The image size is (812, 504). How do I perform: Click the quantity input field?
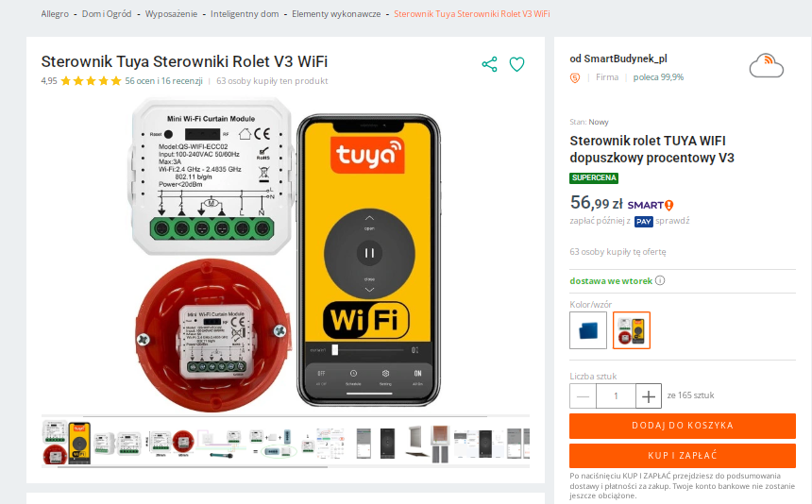[x=616, y=396]
